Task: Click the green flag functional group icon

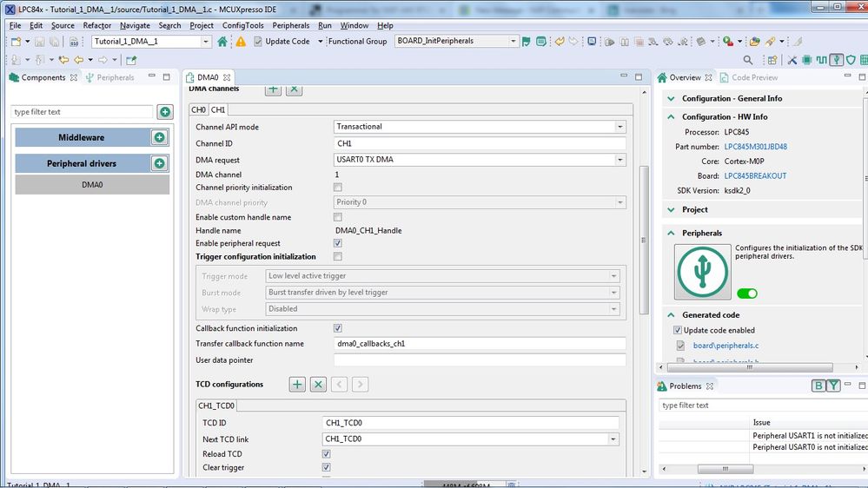Action: pos(527,42)
